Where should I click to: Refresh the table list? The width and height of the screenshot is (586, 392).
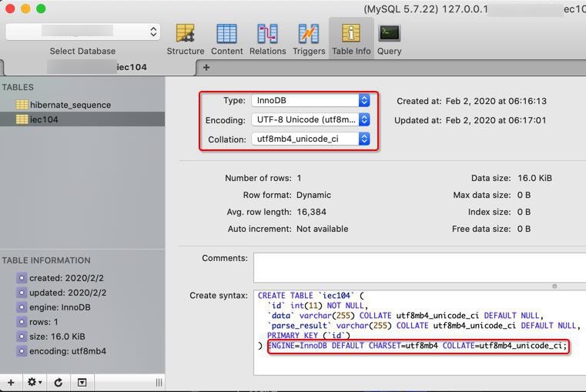[58, 382]
